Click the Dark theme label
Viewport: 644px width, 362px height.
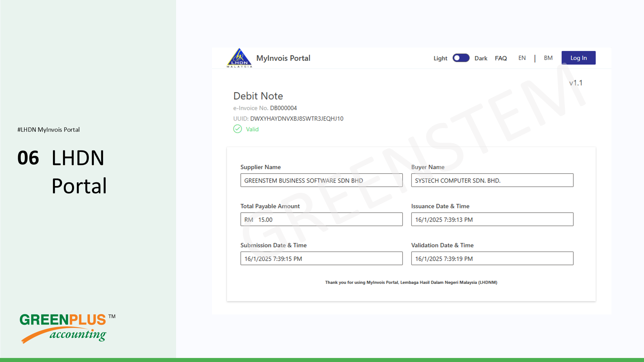(481, 58)
